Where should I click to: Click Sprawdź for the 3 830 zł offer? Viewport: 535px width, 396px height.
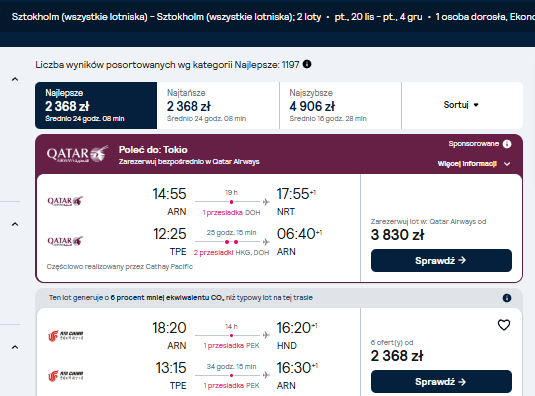(x=441, y=261)
